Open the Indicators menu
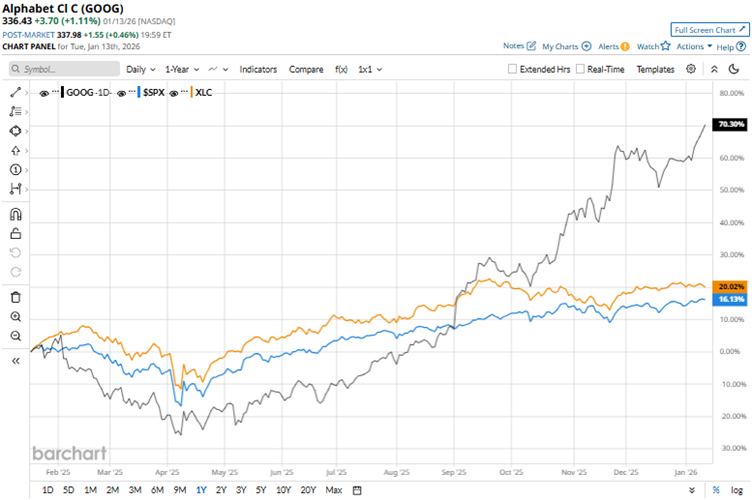 pyautogui.click(x=258, y=70)
